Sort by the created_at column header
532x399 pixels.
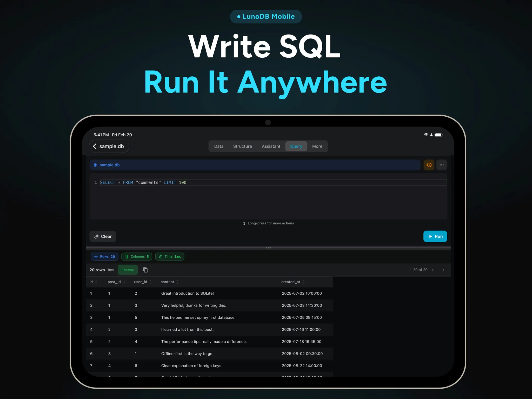[x=293, y=282]
